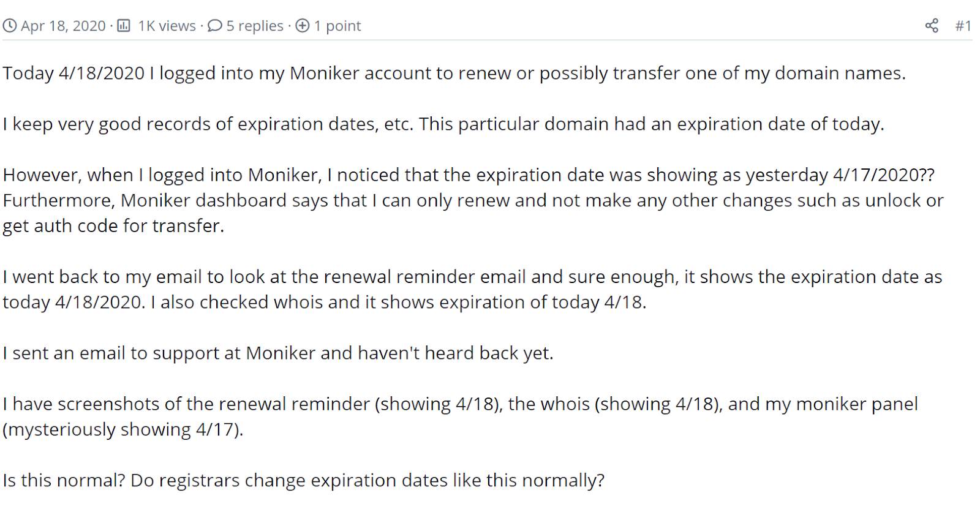Click the question "Is this normal?"
Viewport: 980px width, 509px height.
[x=64, y=480]
